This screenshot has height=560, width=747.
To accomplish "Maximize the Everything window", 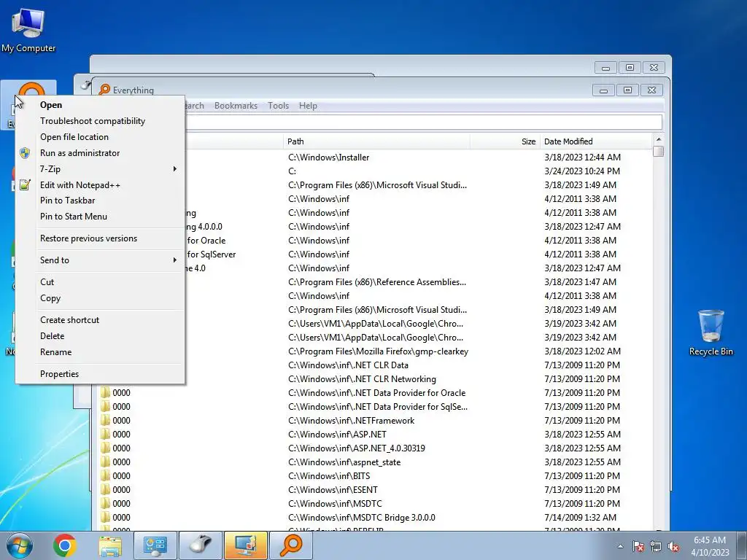I will click(x=627, y=90).
